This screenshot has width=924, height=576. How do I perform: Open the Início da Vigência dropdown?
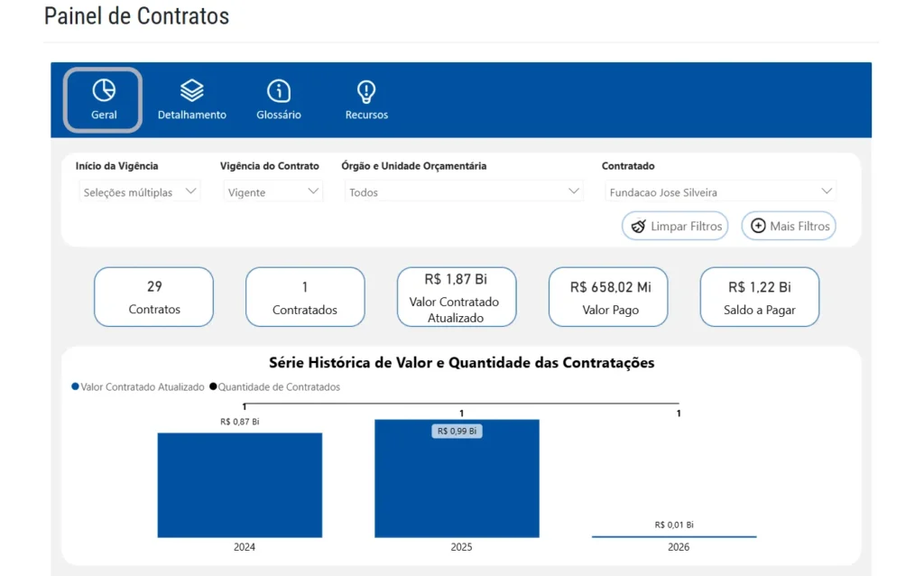tap(140, 192)
